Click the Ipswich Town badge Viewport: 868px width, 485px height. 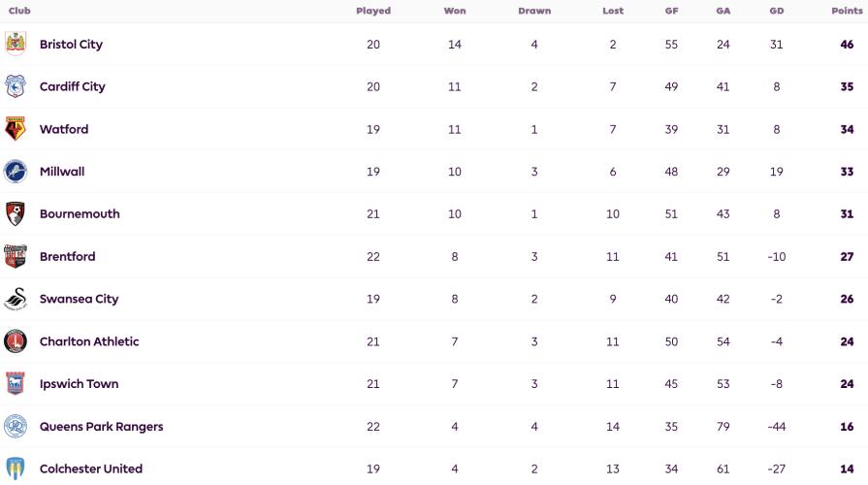pos(16,384)
